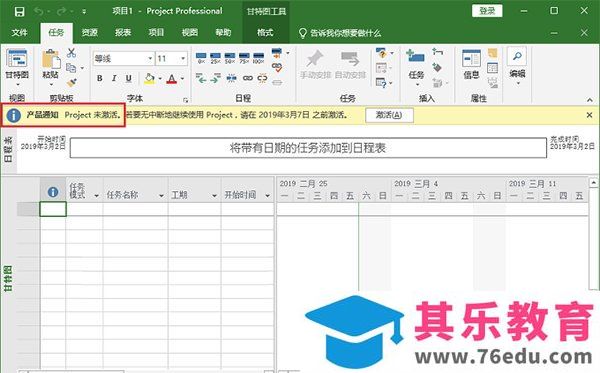Mark the task 0% complete

[x=201, y=58]
